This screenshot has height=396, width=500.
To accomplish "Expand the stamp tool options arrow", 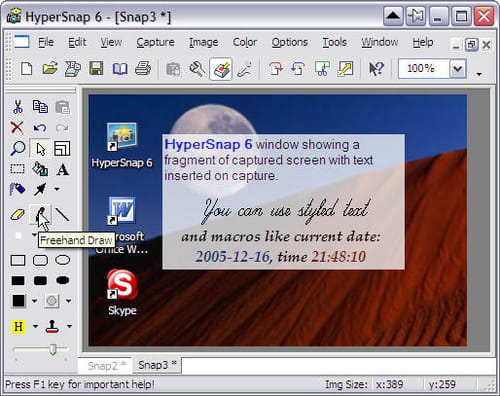I will [69, 326].
